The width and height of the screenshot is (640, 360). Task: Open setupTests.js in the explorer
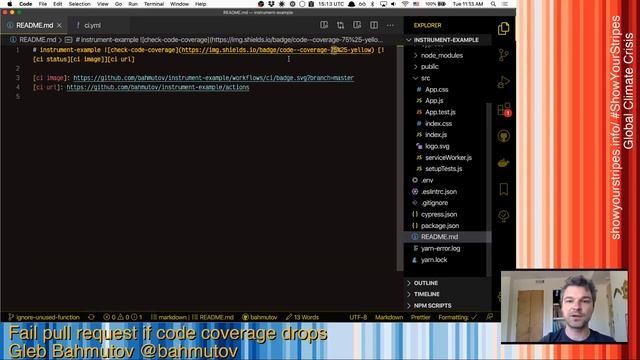(443, 169)
